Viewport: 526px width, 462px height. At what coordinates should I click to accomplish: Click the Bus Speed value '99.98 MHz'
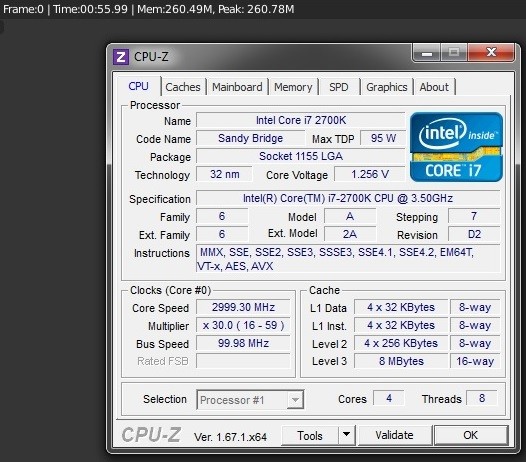tap(243, 343)
